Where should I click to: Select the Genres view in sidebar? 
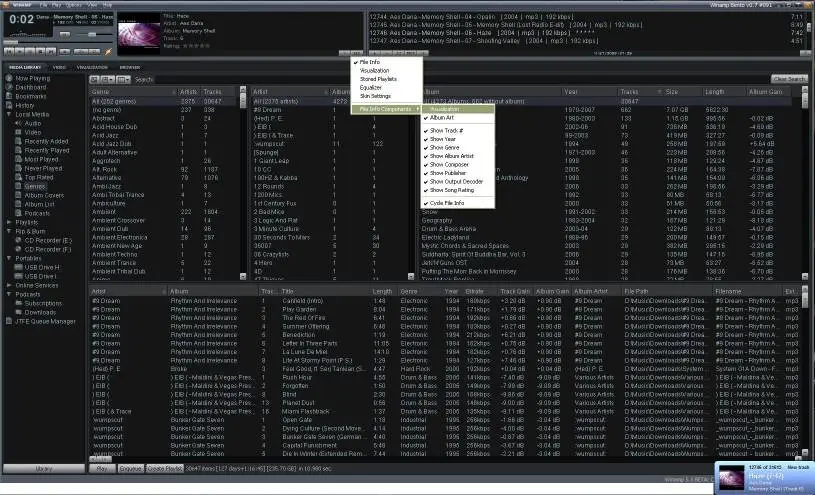point(35,186)
